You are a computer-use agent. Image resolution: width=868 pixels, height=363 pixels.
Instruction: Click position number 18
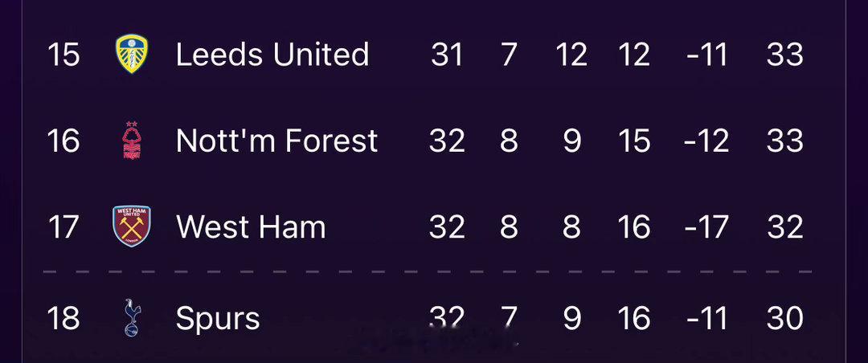[x=63, y=318]
